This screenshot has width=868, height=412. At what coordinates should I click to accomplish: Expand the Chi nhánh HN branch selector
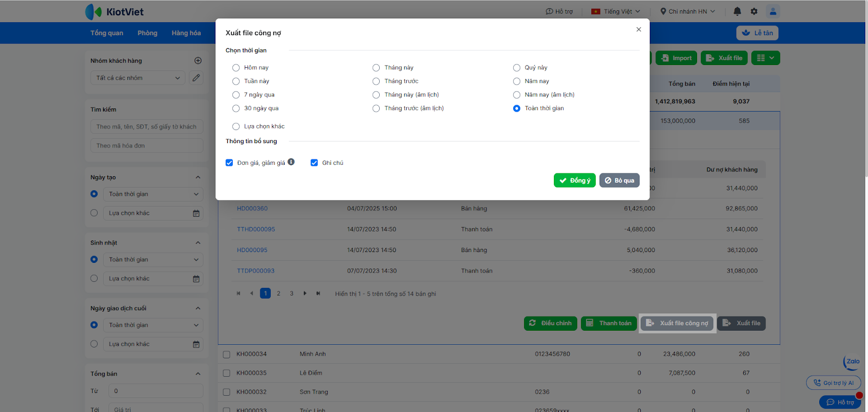point(687,11)
